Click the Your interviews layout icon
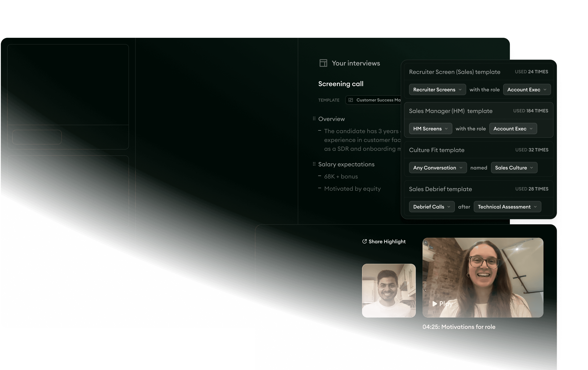Viewport: 588px width, 370px height. point(323,63)
